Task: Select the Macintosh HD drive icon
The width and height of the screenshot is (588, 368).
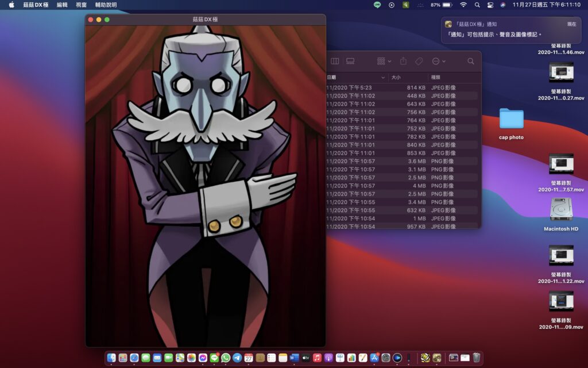Action: click(x=561, y=214)
